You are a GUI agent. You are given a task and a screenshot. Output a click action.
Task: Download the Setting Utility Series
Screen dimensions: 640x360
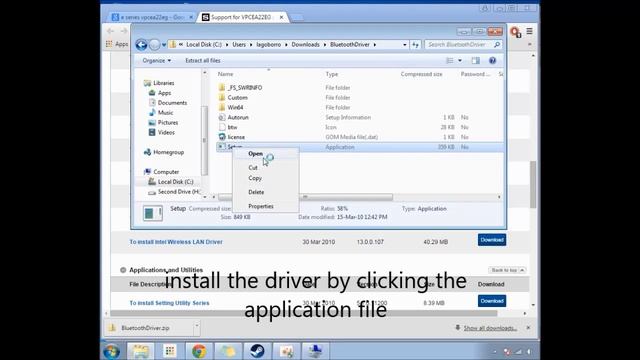pyautogui.click(x=492, y=301)
